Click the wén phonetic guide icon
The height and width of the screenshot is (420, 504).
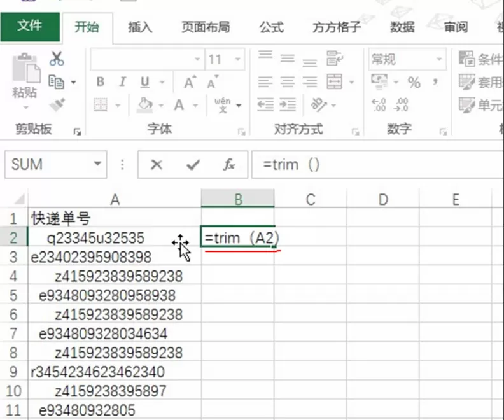(x=223, y=105)
